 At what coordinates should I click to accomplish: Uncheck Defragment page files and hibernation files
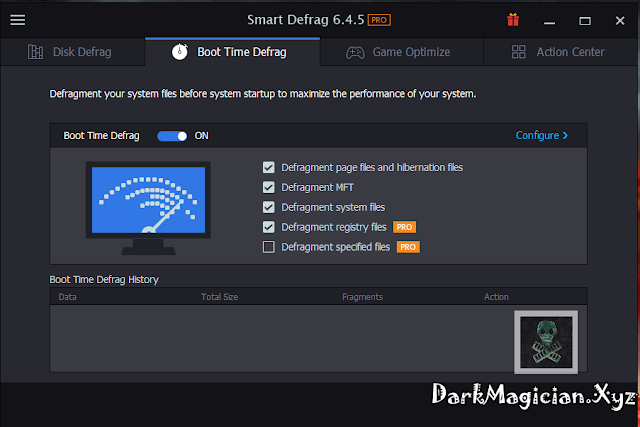click(269, 167)
